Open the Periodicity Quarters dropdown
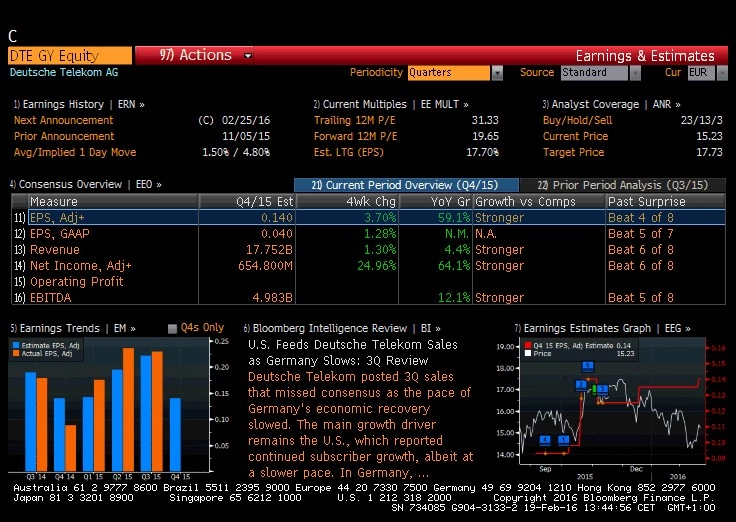 (497, 73)
